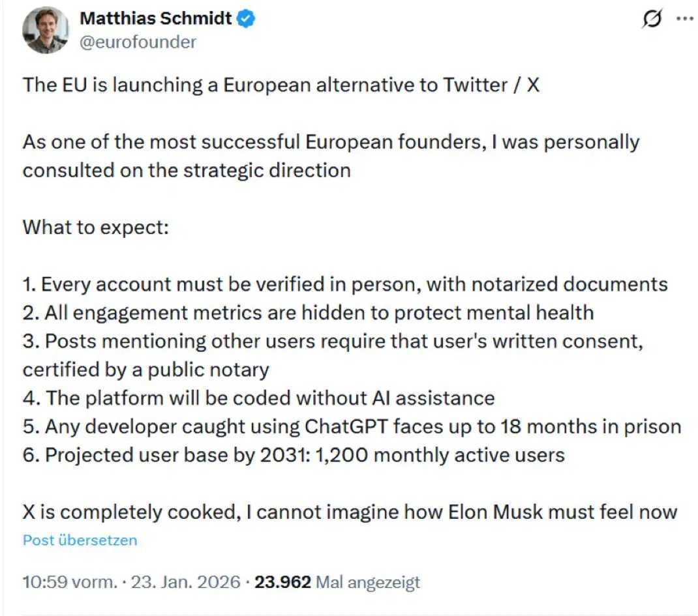Click list item 4 about no AI assistance
Screen dimensions: 698x616
pyautogui.click(x=258, y=398)
